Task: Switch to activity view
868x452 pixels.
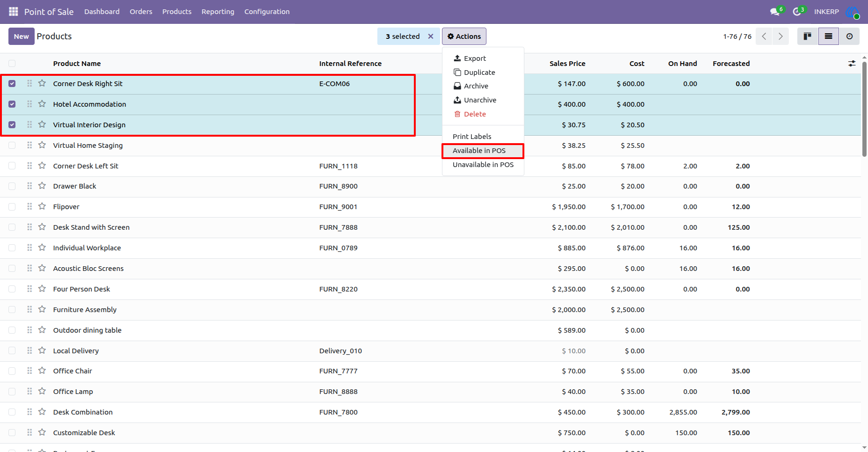Action: pos(849,36)
